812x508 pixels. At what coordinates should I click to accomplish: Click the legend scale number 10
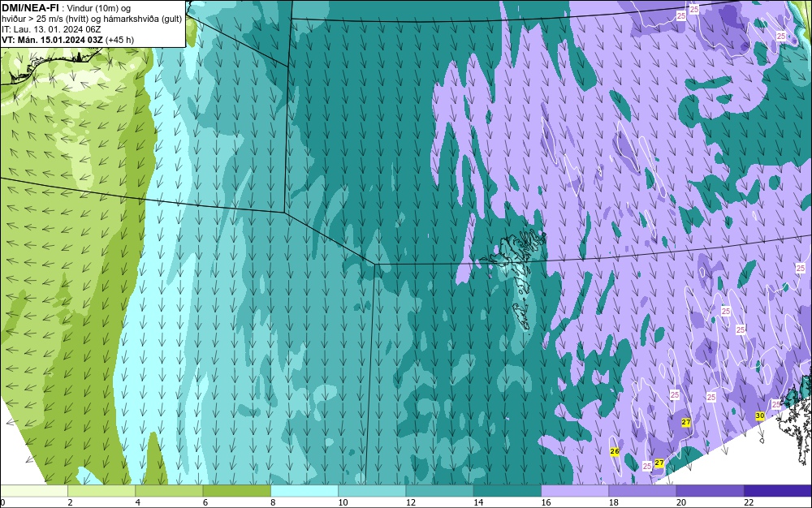343,502
